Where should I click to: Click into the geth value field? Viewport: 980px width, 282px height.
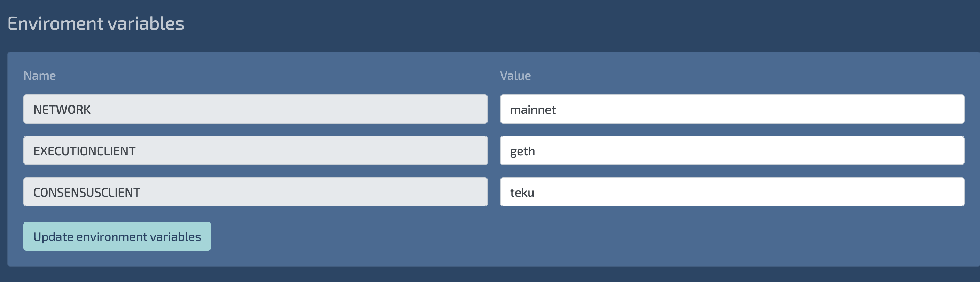[732, 151]
